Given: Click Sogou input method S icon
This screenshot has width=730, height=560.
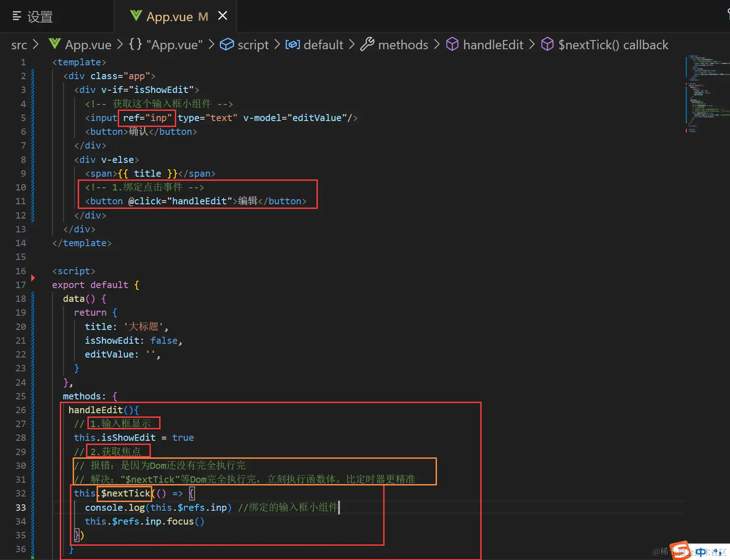Looking at the screenshot, I should click(680, 550).
